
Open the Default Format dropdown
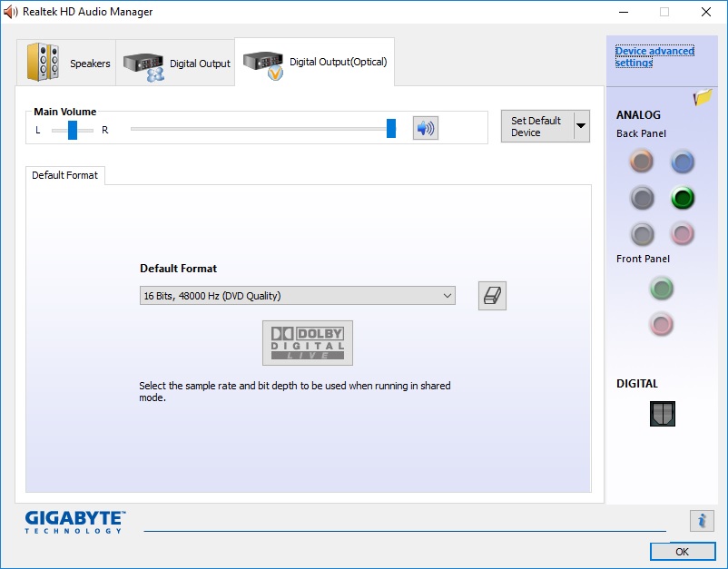[297, 296]
